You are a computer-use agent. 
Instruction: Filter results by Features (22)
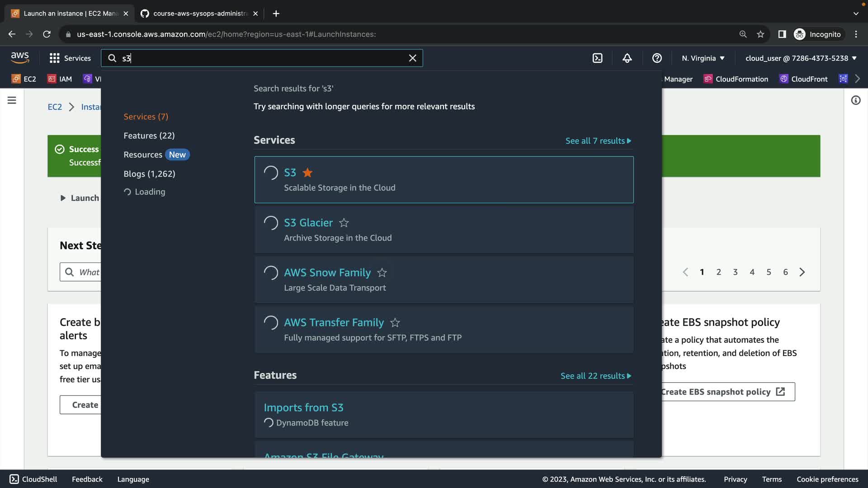click(149, 136)
